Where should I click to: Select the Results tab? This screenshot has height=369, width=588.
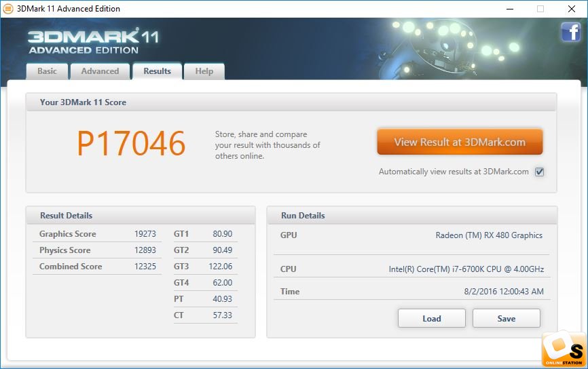[x=157, y=71]
